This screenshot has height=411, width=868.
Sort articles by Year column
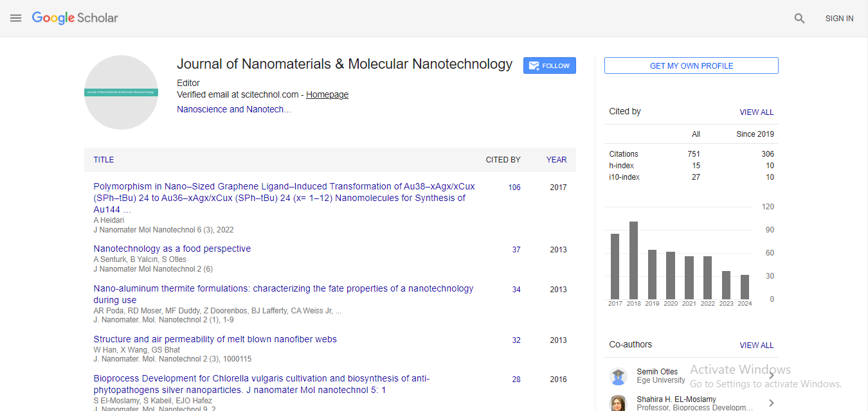point(557,160)
